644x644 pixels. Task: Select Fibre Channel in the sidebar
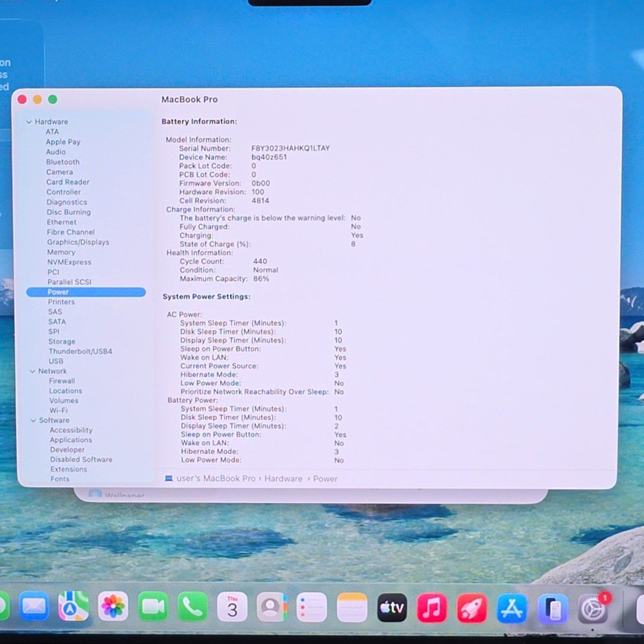point(71,232)
